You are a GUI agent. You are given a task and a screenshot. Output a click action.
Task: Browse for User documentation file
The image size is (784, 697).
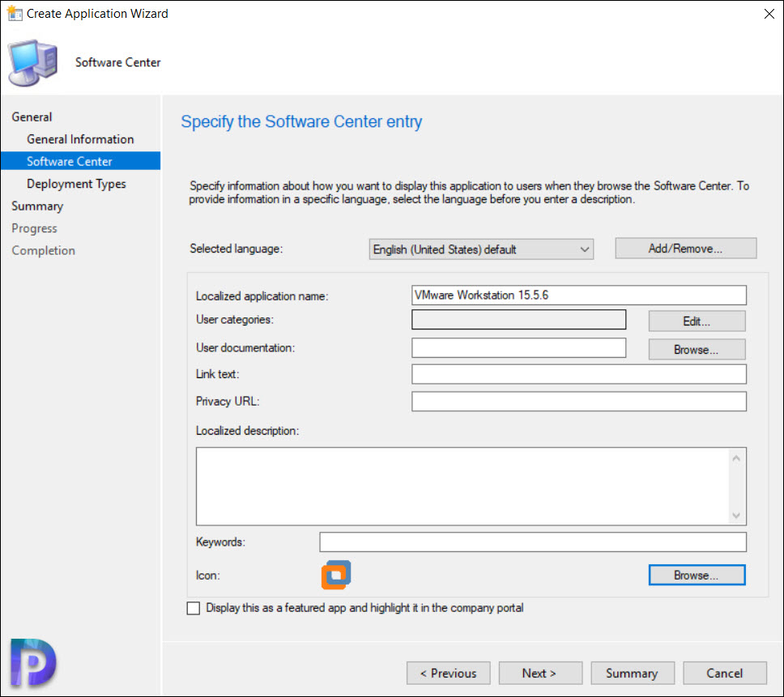697,350
